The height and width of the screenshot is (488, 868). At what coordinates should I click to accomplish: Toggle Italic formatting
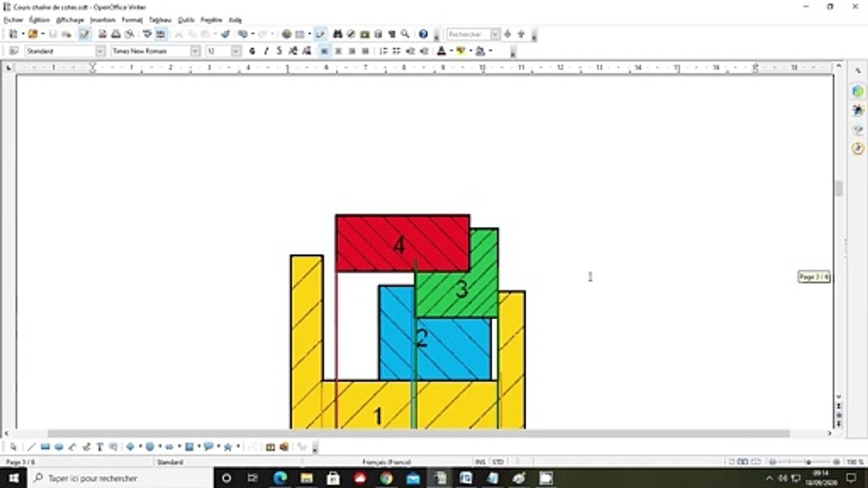click(x=266, y=51)
